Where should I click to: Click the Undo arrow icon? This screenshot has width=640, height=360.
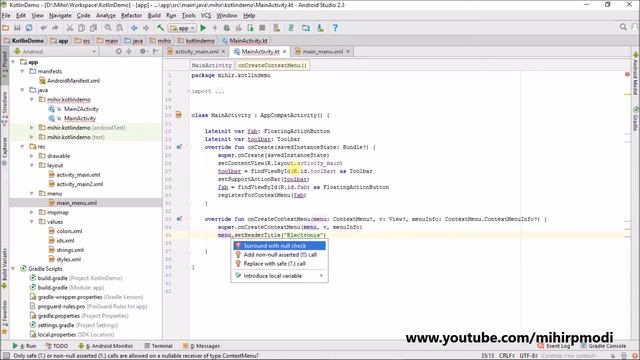(44, 28)
